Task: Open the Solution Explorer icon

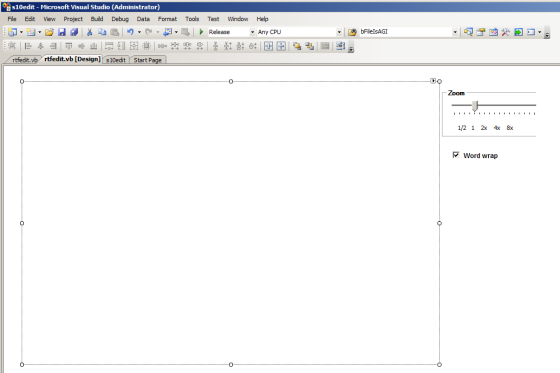Action: click(x=468, y=32)
